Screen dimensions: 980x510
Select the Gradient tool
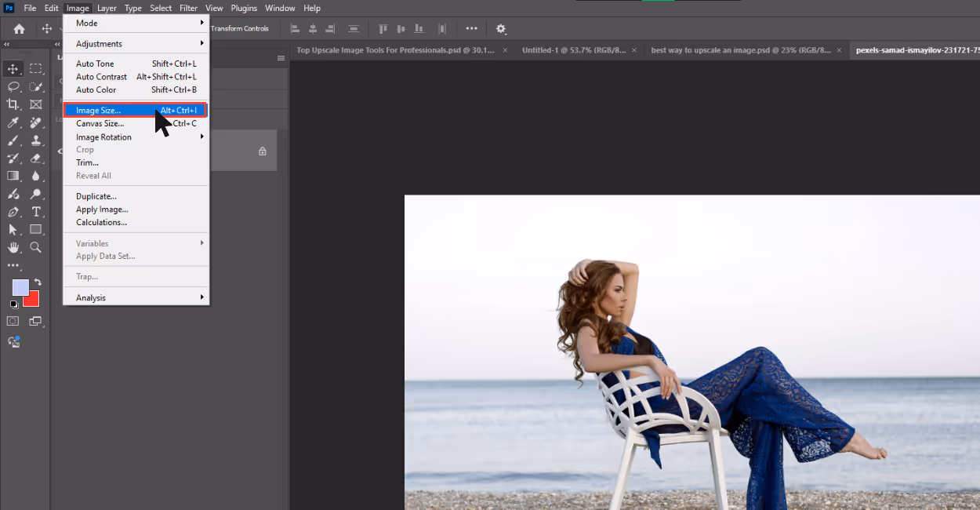(13, 176)
